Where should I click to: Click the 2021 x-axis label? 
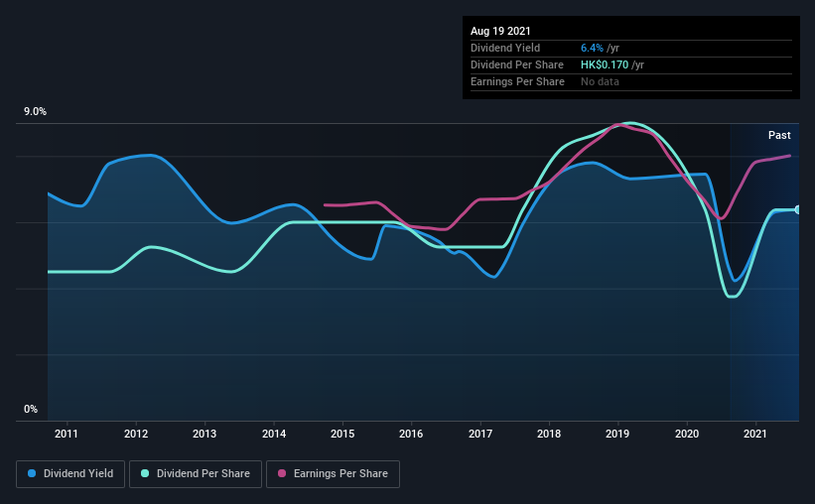(755, 434)
